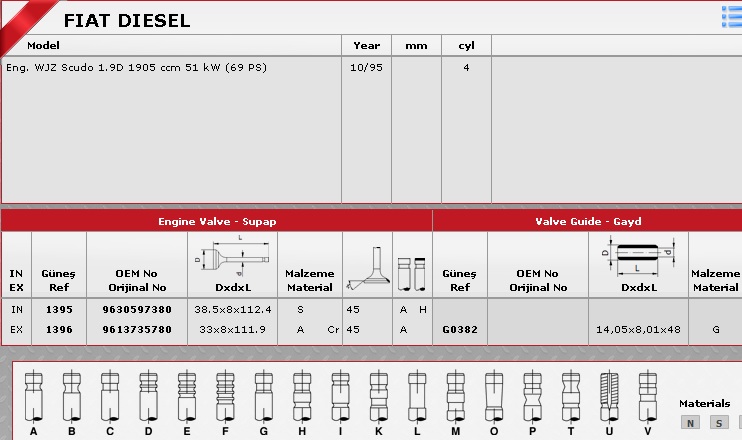Image resolution: width=742 pixels, height=440 pixels.
Task: Select the Engine Valve - Supap header
Action: point(217,221)
